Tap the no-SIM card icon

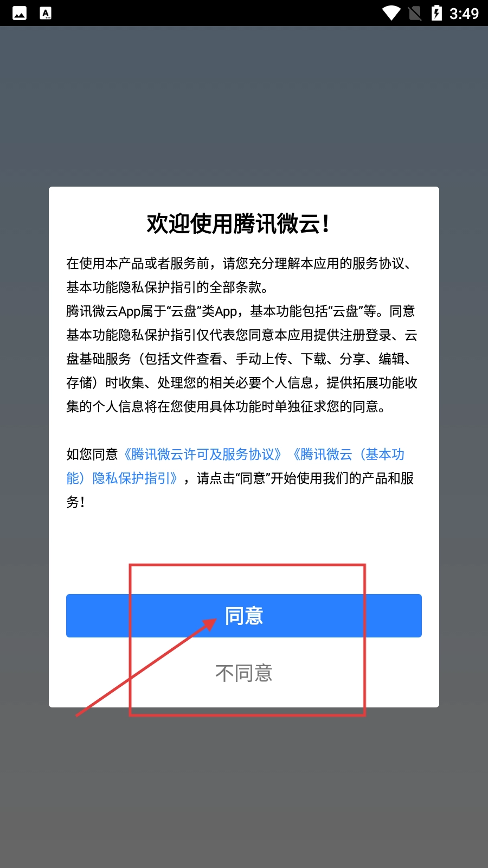click(x=415, y=13)
